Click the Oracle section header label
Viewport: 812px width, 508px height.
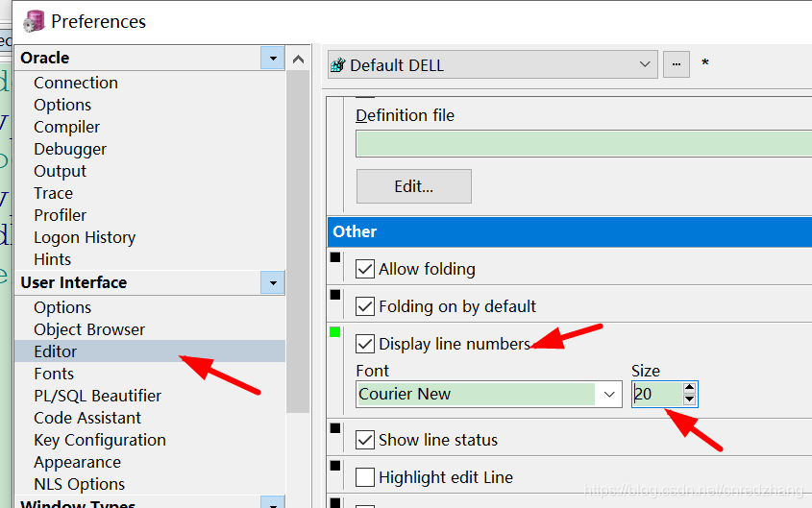[45, 58]
